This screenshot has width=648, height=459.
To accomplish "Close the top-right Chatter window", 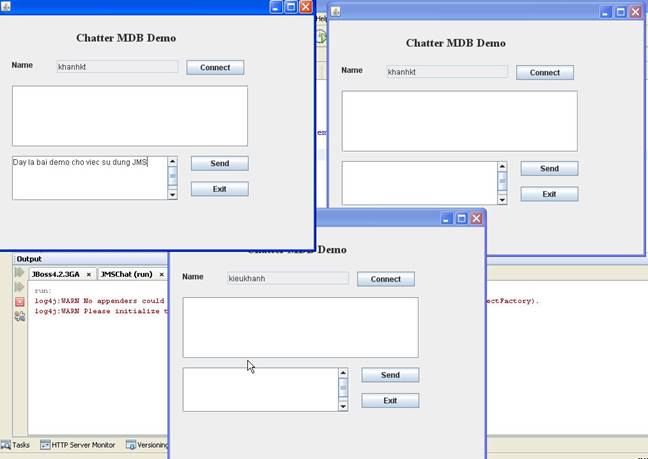I will tap(636, 12).
